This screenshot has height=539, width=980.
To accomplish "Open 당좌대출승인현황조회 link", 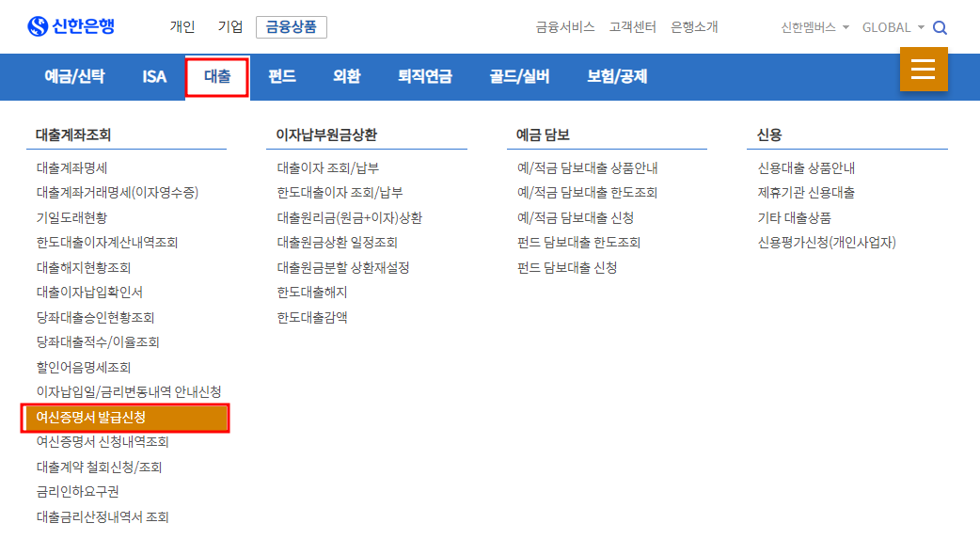I will pos(95,317).
